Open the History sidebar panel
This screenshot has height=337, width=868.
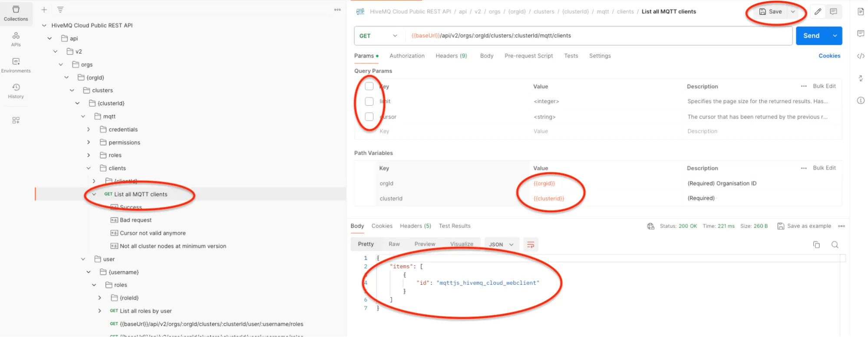tap(16, 90)
